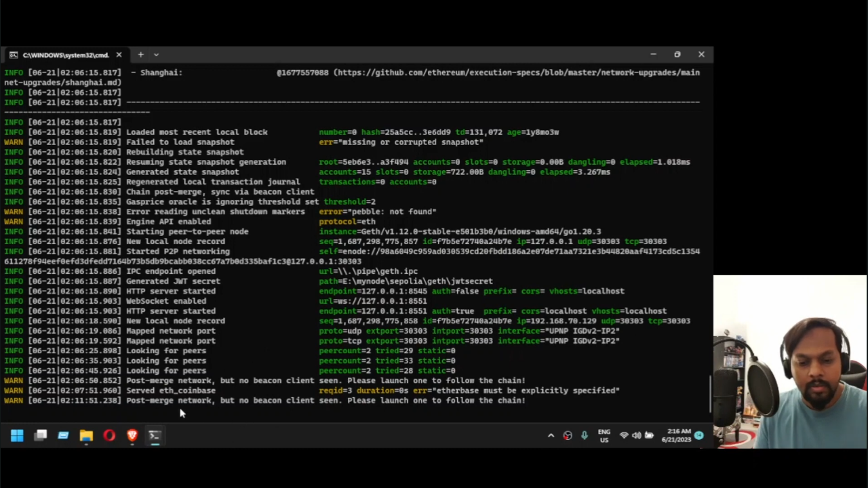Image resolution: width=868 pixels, height=488 pixels.
Task: Open the blue app icon beside Task View
Action: click(x=63, y=435)
